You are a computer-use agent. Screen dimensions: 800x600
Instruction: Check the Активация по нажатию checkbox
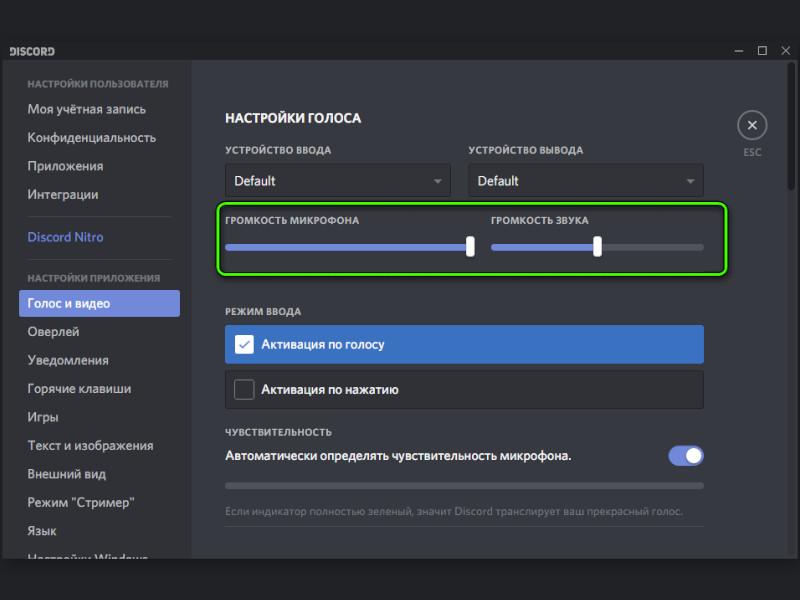click(244, 390)
